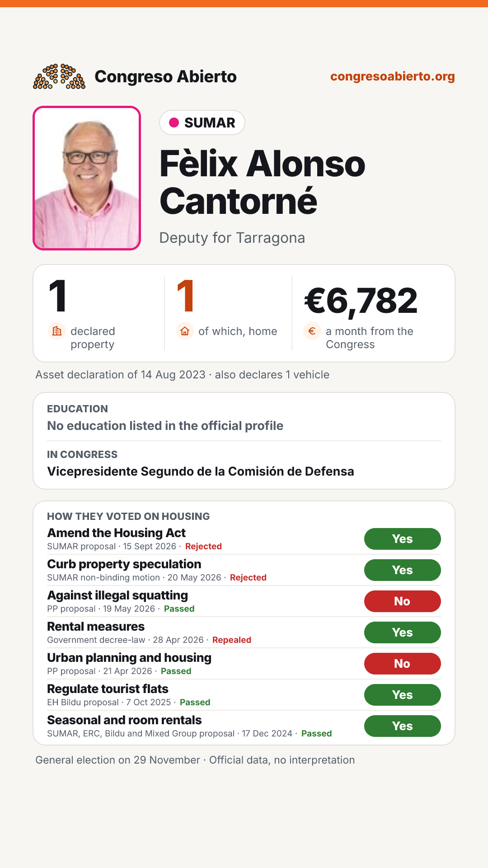Click the SUMAR party badge
Viewport: 488px width, 868px height.
(x=202, y=123)
